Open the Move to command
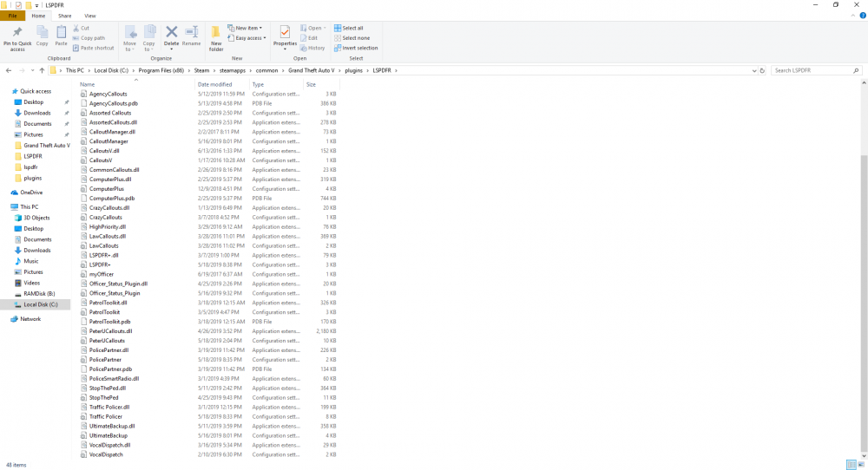 click(x=130, y=38)
